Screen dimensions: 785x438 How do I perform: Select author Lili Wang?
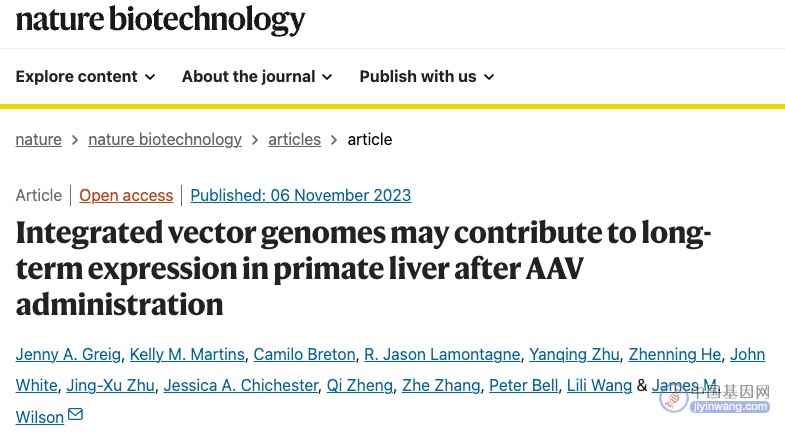pyautogui.click(x=599, y=385)
